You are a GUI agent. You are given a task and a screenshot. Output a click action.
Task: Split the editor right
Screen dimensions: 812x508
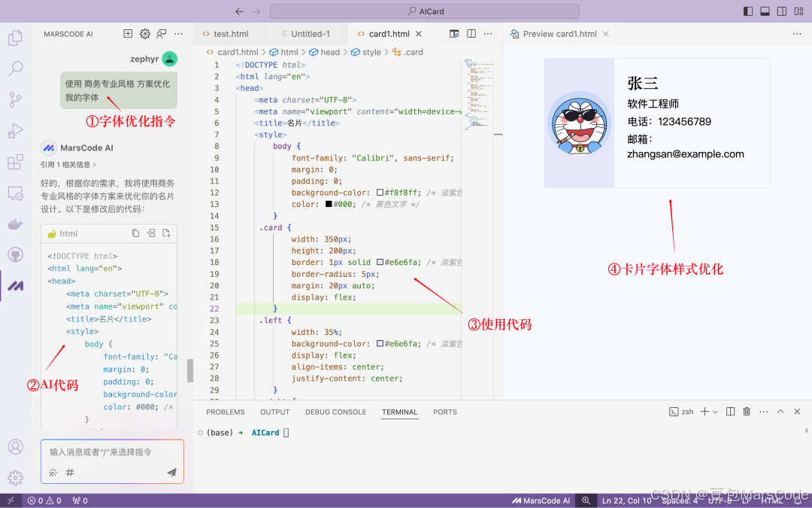pos(471,34)
